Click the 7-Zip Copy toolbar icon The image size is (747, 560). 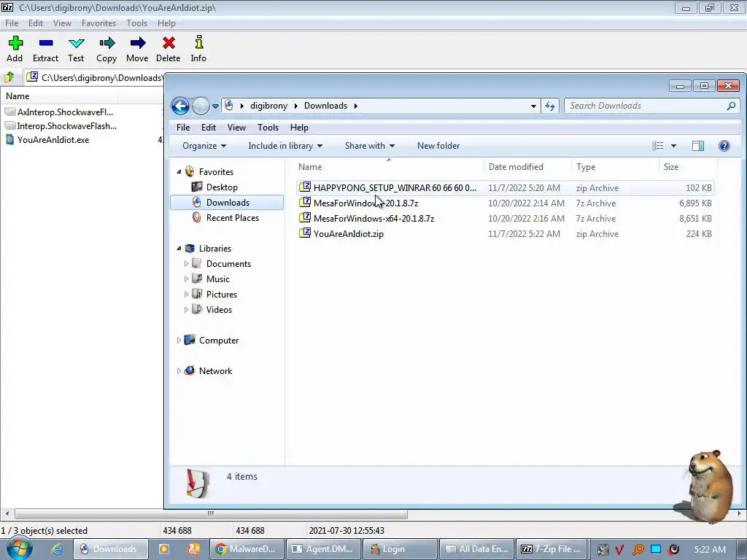coord(107,43)
